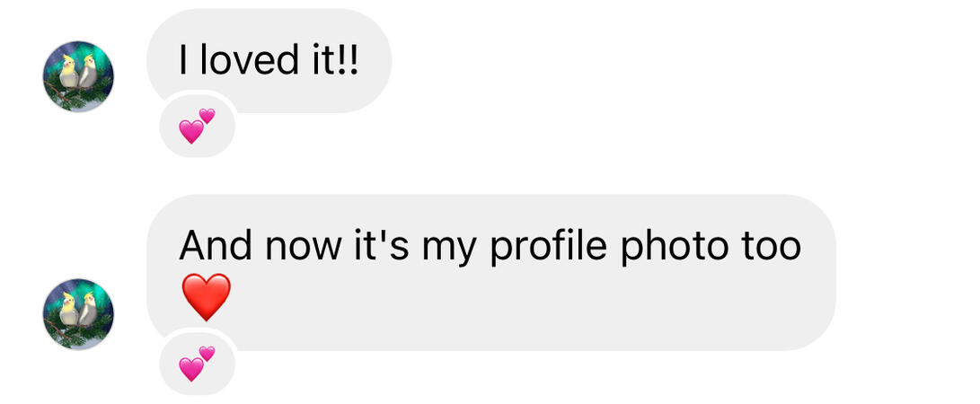
Task: Open the sender's avatar beside "I loved it!!"
Action: tap(78, 76)
